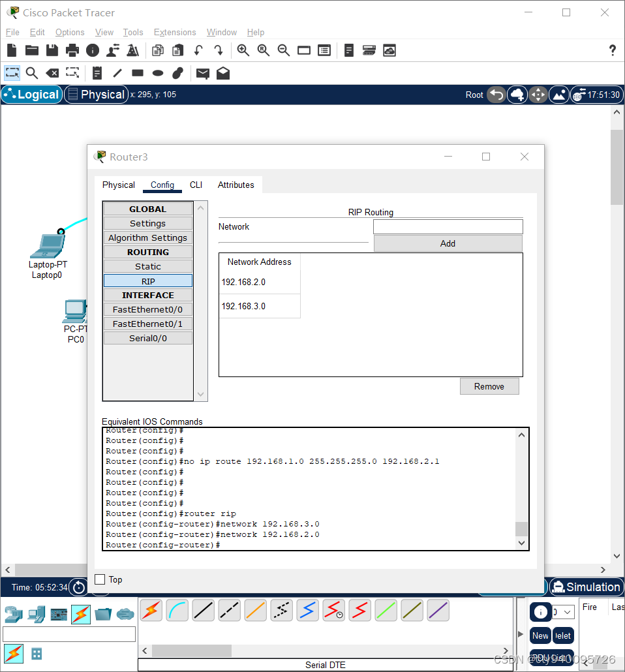Image resolution: width=625 pixels, height=672 pixels.
Task: Switch to the CLI tab in Router3
Action: (x=196, y=185)
